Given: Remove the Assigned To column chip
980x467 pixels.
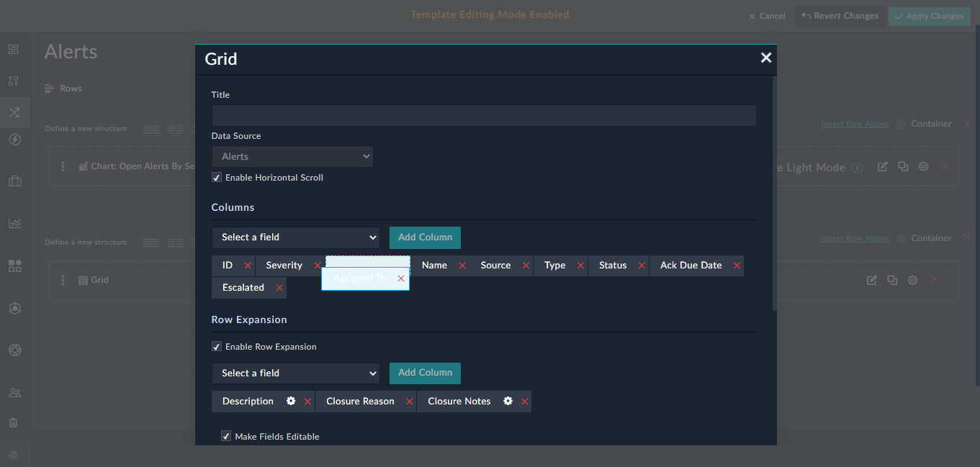Looking at the screenshot, I should 401,278.
